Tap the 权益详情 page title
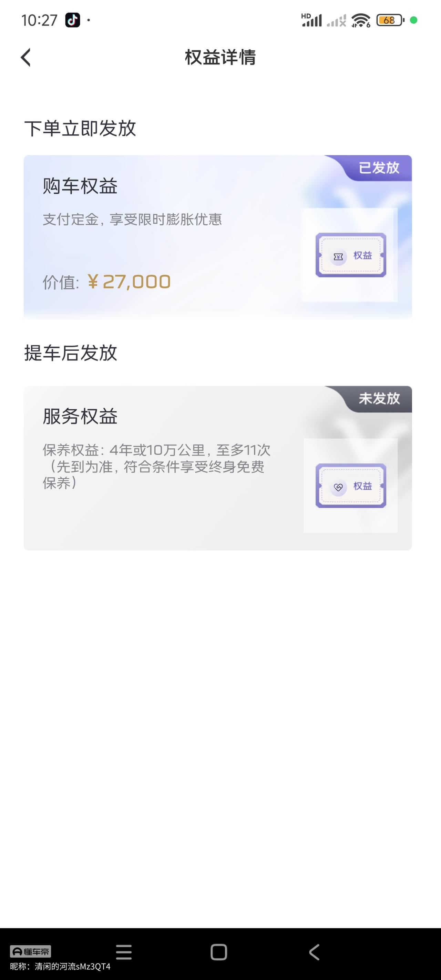Viewport: 441px width, 980px height. pyautogui.click(x=220, y=58)
